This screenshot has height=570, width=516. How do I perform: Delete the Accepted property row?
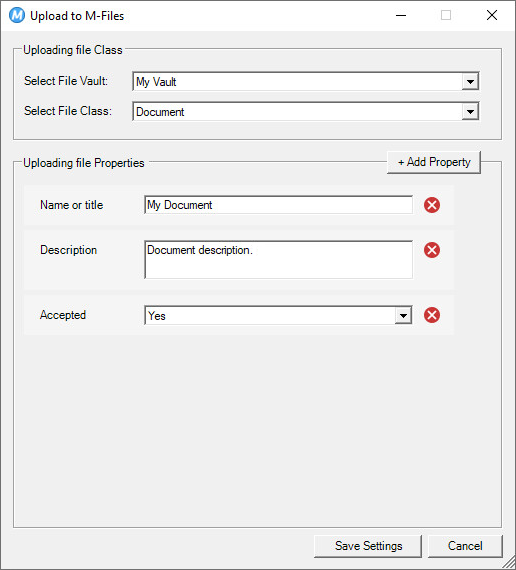432,315
